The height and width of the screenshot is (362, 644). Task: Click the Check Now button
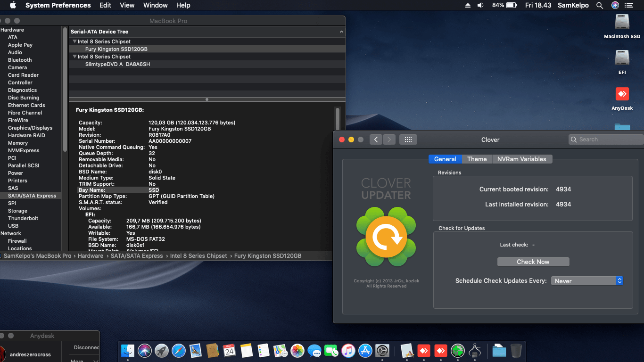point(533,262)
